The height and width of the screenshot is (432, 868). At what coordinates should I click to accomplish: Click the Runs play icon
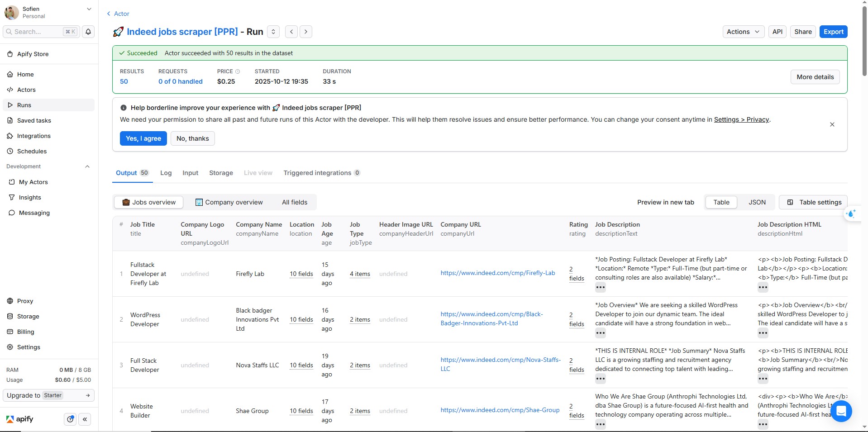(10, 105)
